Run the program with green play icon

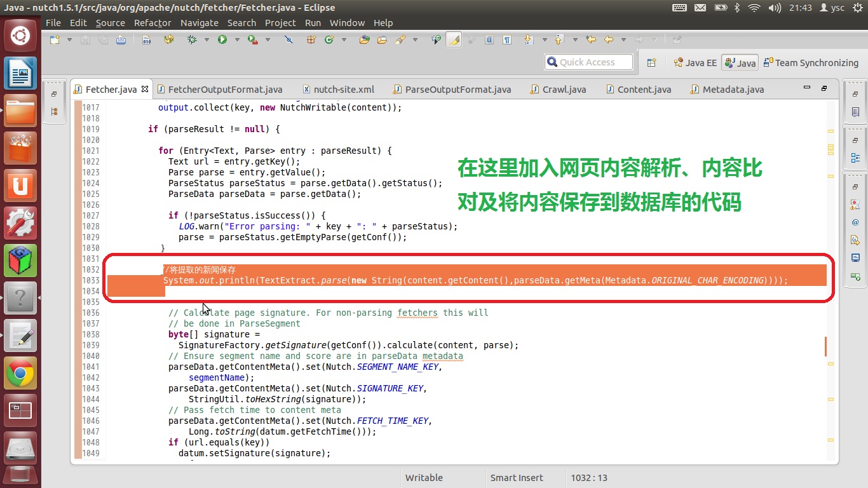click(x=222, y=40)
